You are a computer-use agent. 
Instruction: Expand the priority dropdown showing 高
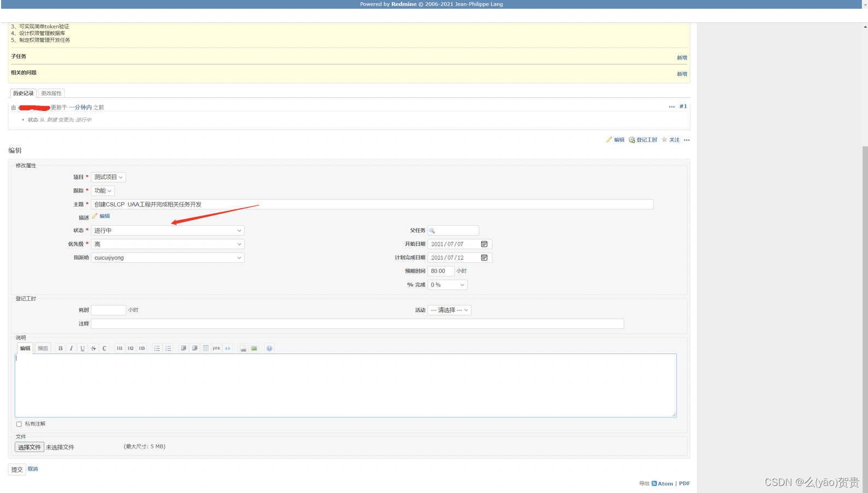click(167, 244)
